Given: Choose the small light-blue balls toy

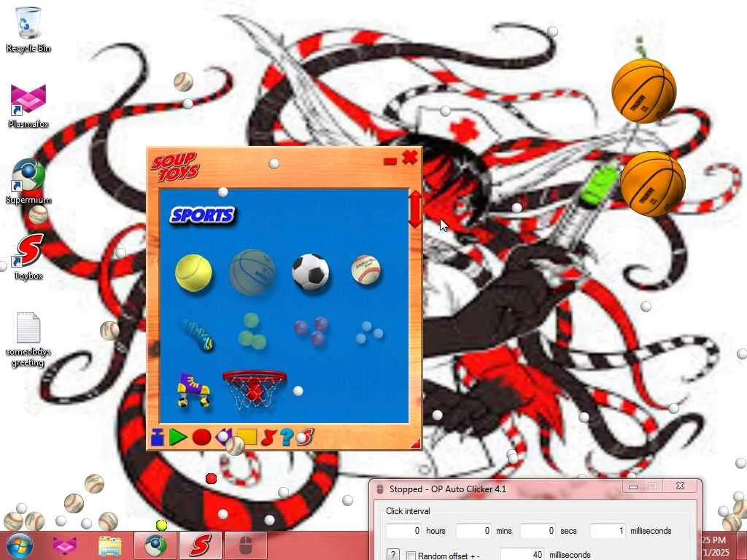Looking at the screenshot, I should (369, 332).
